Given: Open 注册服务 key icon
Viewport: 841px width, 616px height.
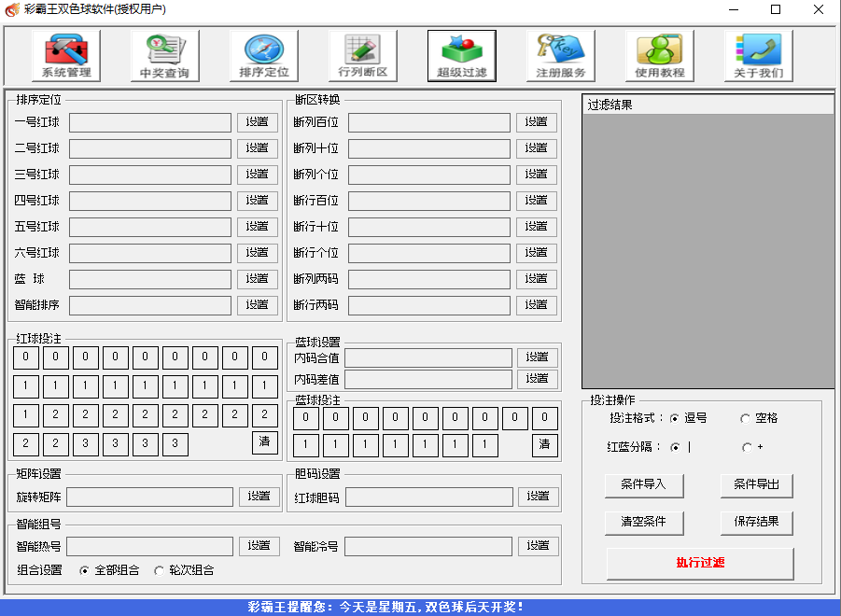Looking at the screenshot, I should click(560, 56).
